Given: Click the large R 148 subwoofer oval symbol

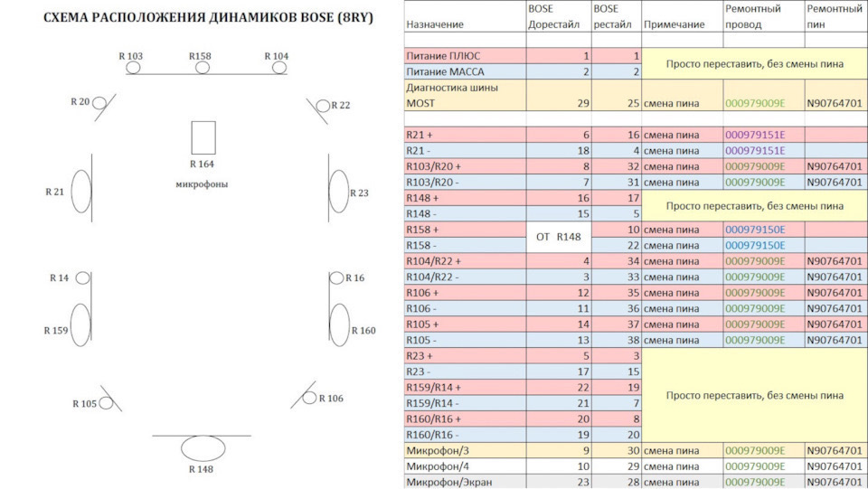Looking at the screenshot, I should (x=203, y=448).
